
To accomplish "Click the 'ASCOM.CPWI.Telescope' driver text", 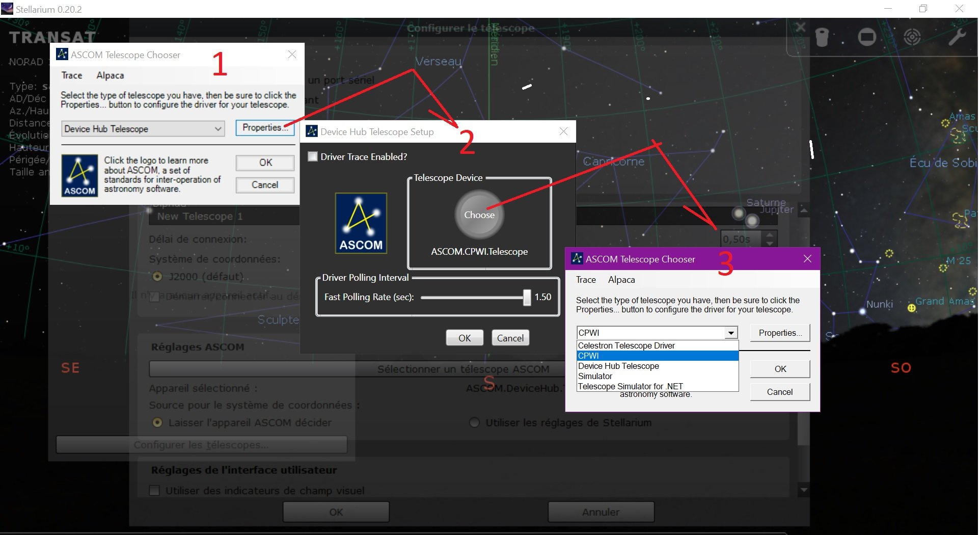I will (479, 252).
